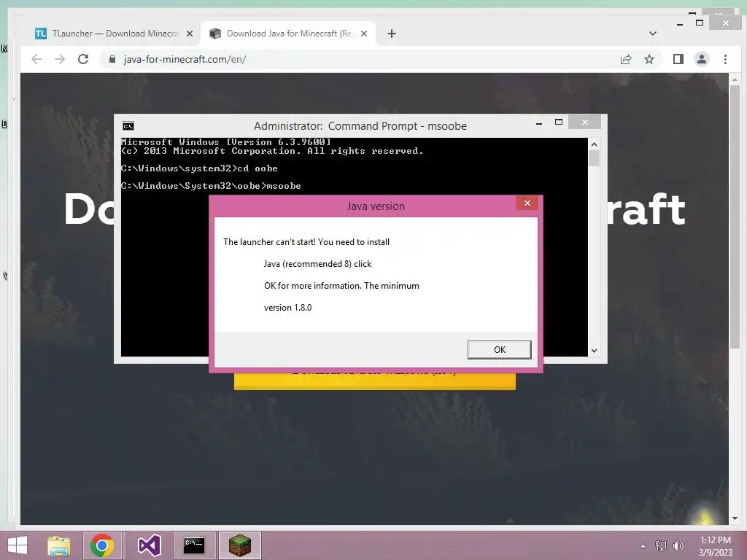747x560 pixels.
Task: Open the network tray icon
Action: tap(661, 545)
